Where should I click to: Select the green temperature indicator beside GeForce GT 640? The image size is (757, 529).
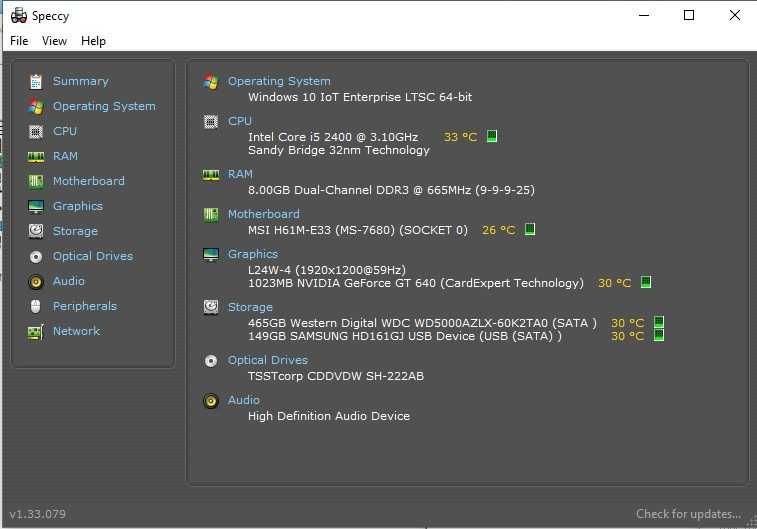(x=645, y=282)
